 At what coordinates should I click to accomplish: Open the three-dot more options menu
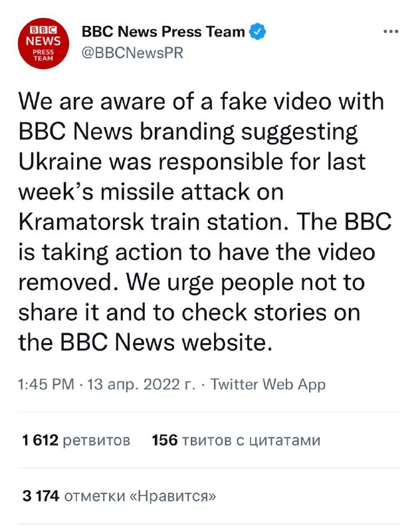coord(392,32)
